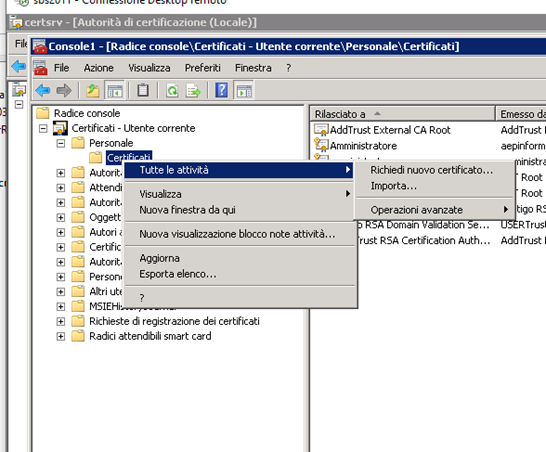Click the Radice console folder icon
Image resolution: width=546 pixels, height=452 pixels.
(x=42, y=113)
